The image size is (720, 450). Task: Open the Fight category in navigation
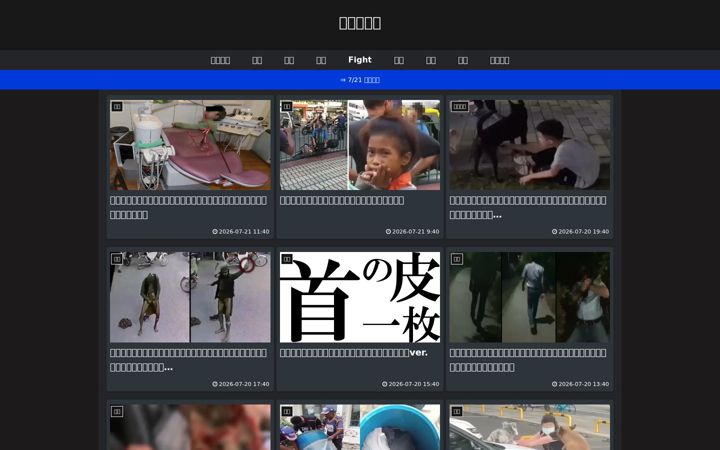pyautogui.click(x=360, y=60)
